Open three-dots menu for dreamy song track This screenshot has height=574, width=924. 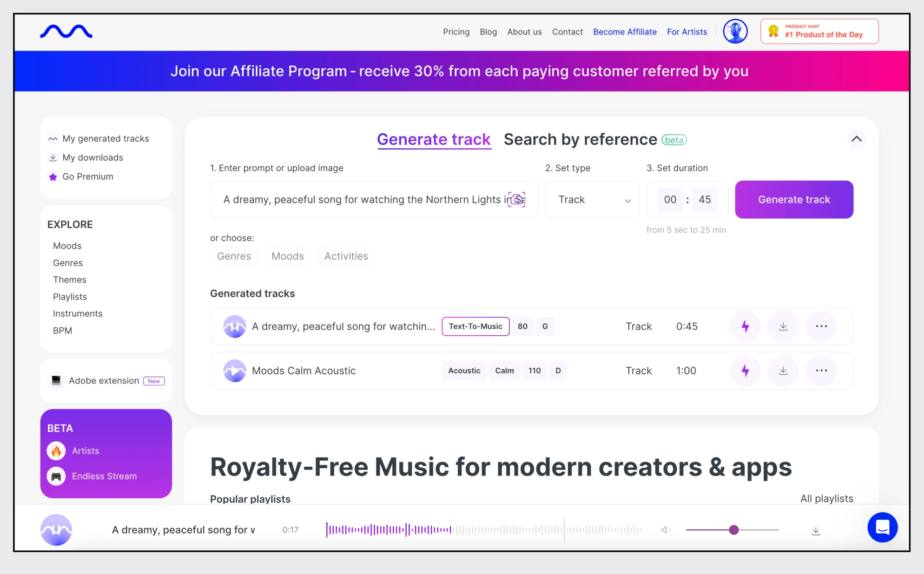click(x=821, y=326)
